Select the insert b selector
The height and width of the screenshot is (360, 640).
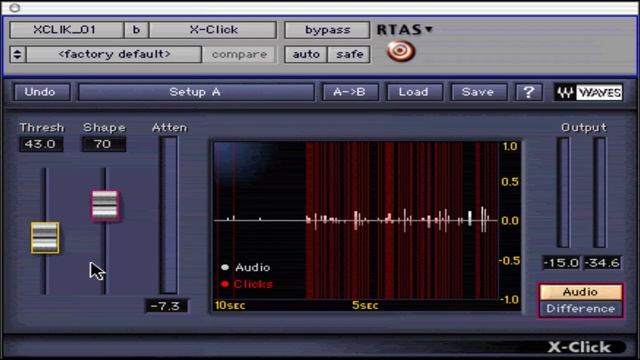click(136, 30)
